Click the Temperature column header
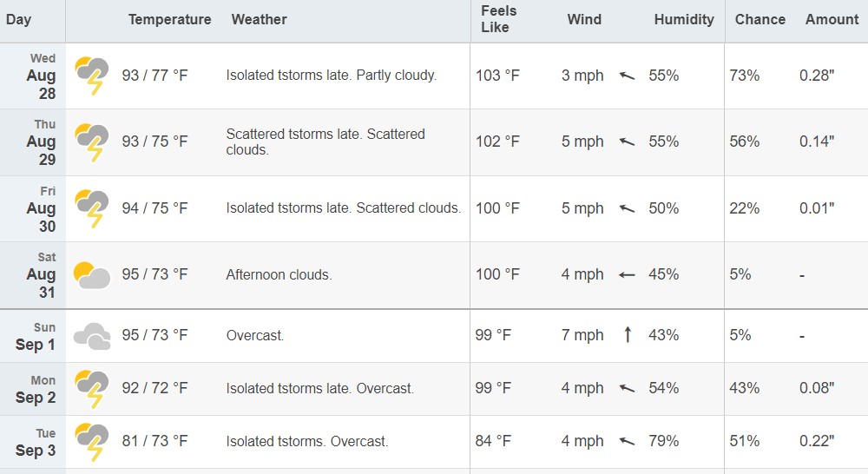Image resolution: width=868 pixels, height=474 pixels. (x=170, y=19)
